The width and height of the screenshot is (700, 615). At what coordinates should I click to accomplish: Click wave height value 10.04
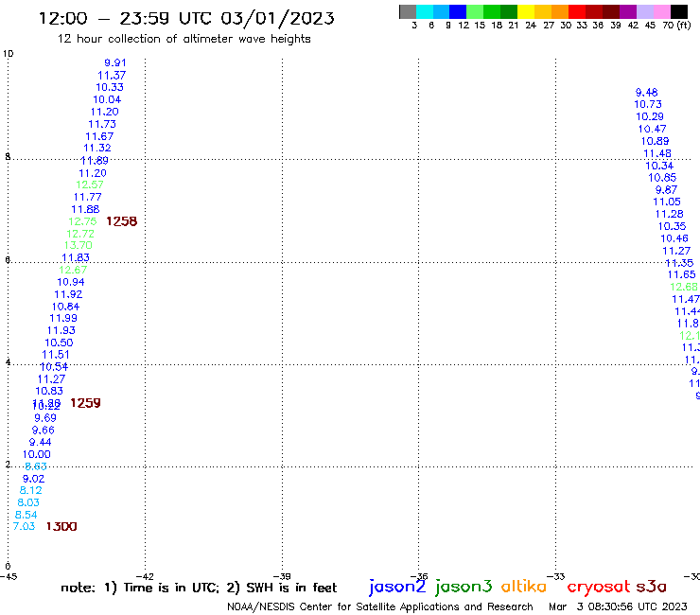[x=107, y=99]
